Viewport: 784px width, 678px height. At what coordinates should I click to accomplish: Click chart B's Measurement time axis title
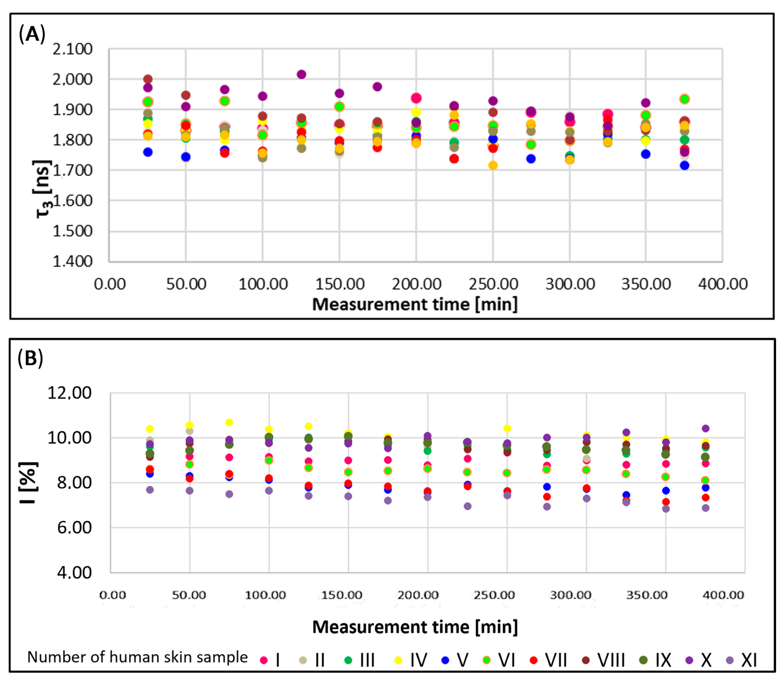[415, 627]
